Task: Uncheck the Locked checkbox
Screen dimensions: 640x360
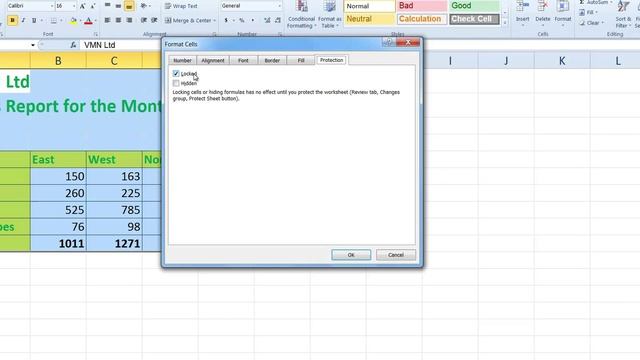Action: [x=176, y=73]
